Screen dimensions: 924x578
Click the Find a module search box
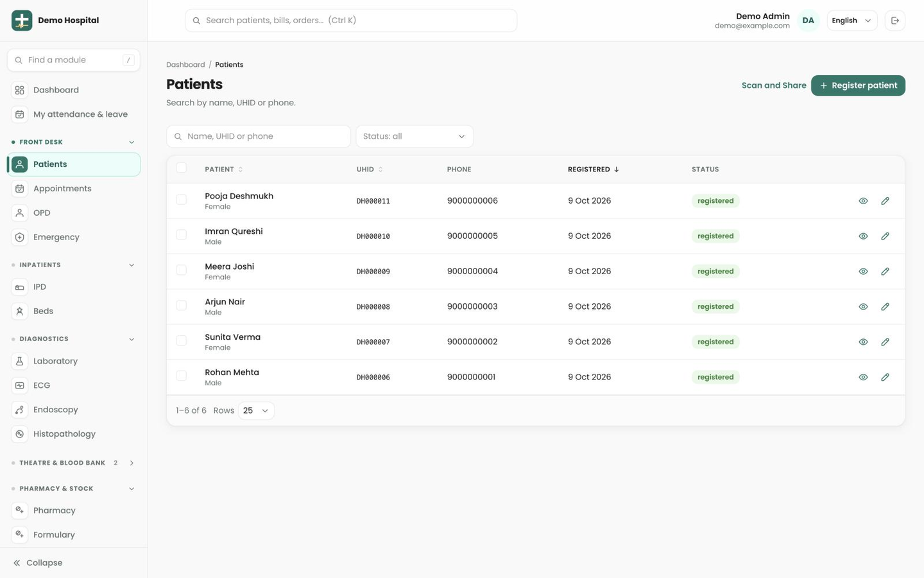coord(74,60)
